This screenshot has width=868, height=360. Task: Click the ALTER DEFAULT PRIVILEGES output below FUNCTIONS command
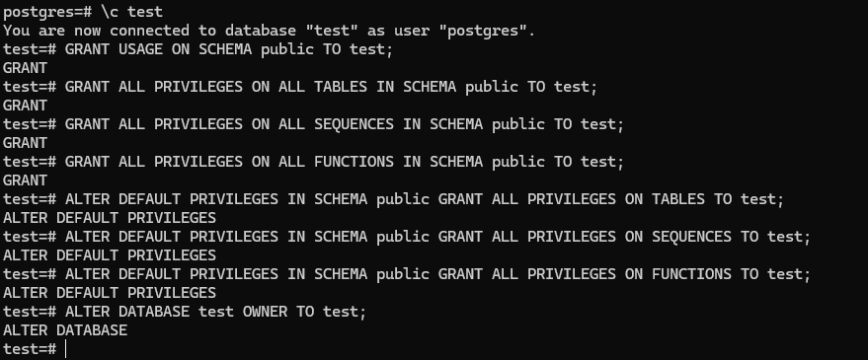click(x=110, y=293)
